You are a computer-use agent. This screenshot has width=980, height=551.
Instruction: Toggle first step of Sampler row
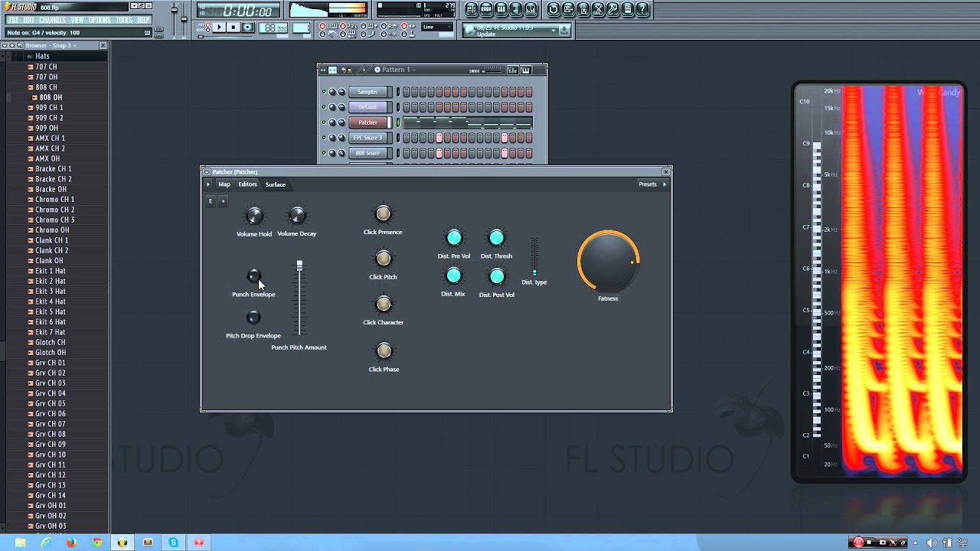(407, 92)
